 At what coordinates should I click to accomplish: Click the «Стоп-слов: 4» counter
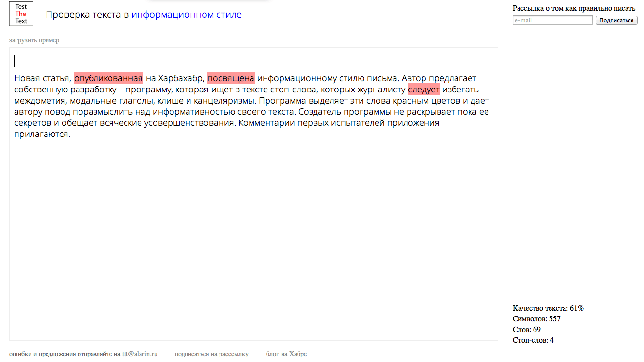click(x=533, y=340)
